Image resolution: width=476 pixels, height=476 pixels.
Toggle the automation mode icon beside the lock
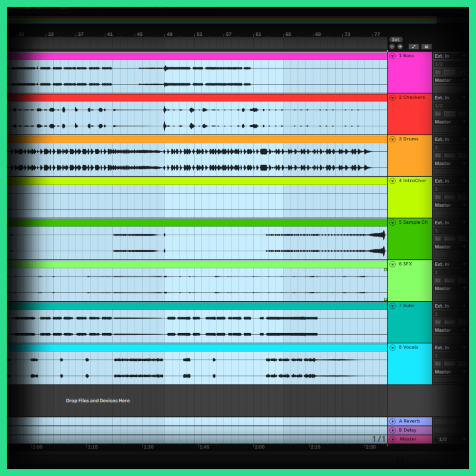(414, 47)
